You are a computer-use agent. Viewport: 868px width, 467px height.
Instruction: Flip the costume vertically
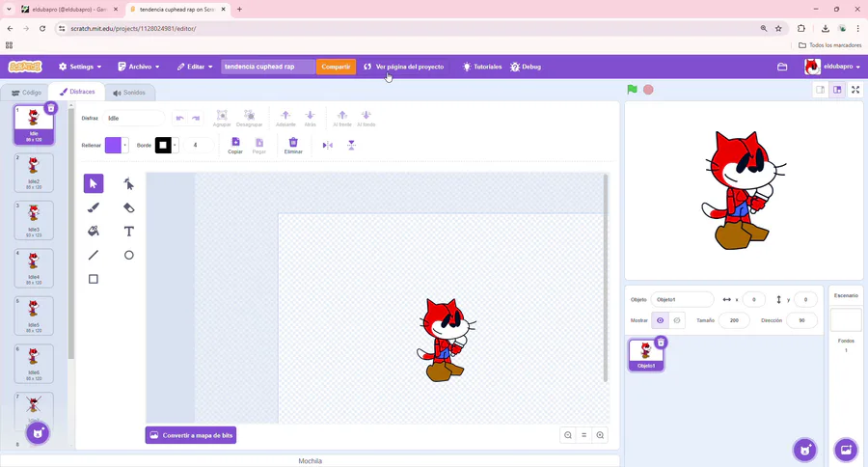click(351, 145)
